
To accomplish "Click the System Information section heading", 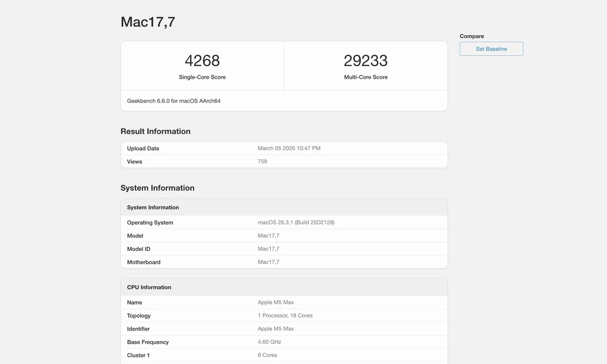I will pos(157,188).
